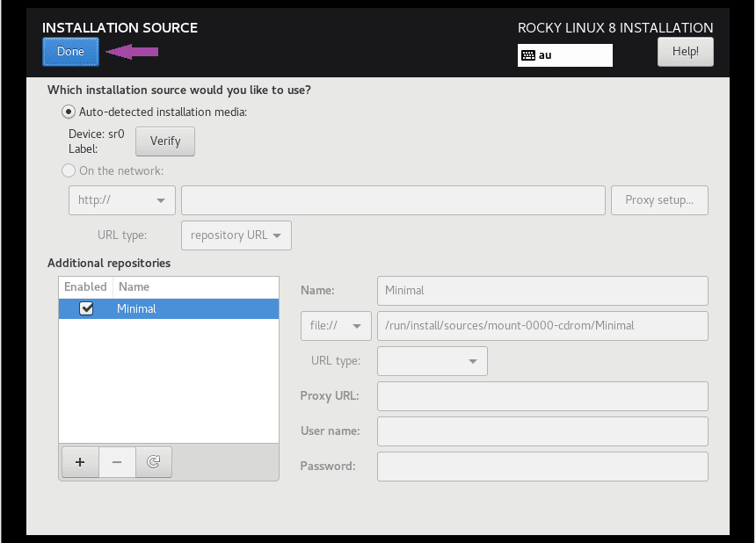756x543 pixels.
Task: Click the Proxy URL input field
Action: 542,396
